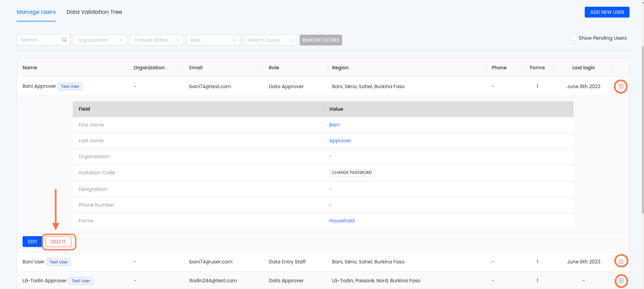Viewport: 644px width, 289px height.
Task: Click the Invitation Code field label
Action: click(x=97, y=173)
